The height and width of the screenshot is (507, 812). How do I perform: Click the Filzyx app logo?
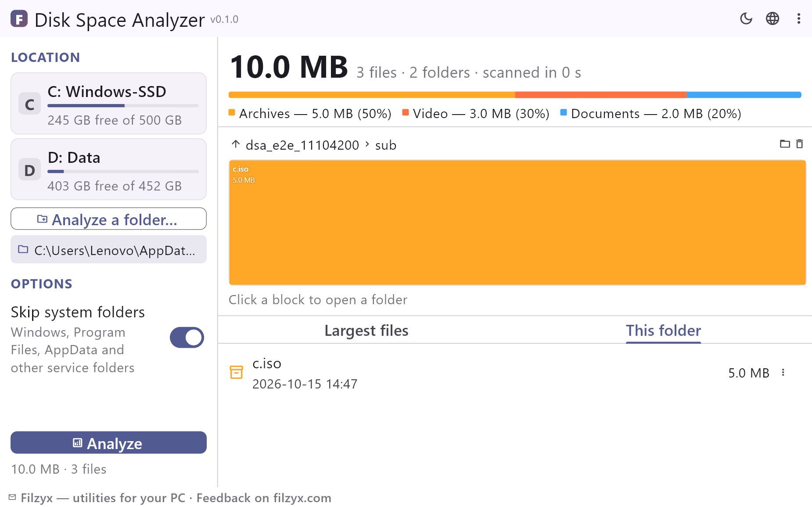click(19, 19)
